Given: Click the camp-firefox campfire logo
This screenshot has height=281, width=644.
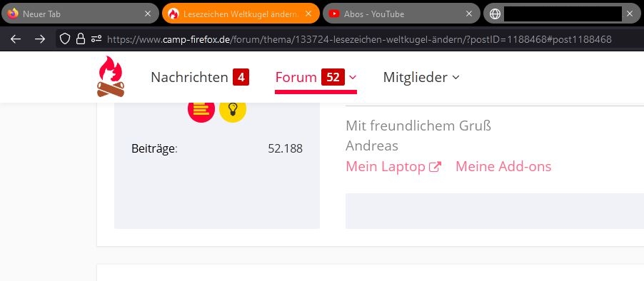Looking at the screenshot, I should [x=111, y=77].
